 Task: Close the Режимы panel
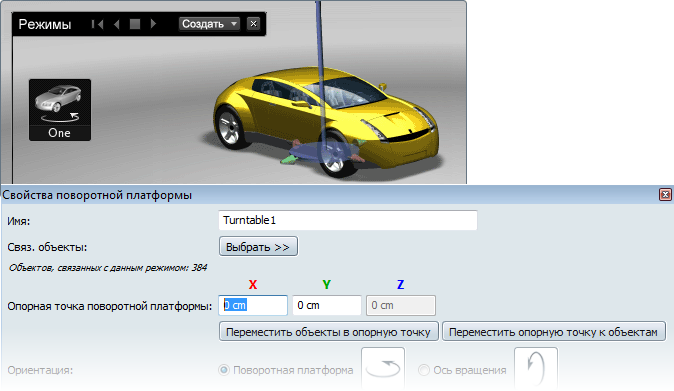[x=253, y=24]
